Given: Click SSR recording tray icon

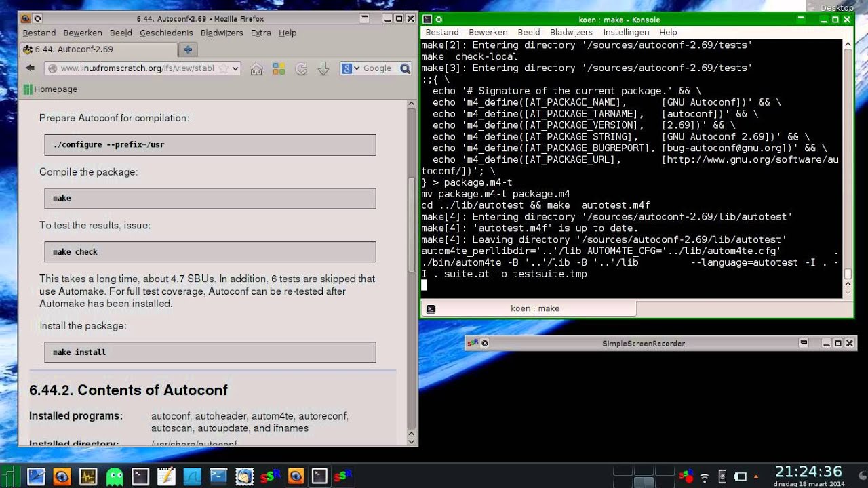Looking at the screenshot, I should [x=686, y=476].
